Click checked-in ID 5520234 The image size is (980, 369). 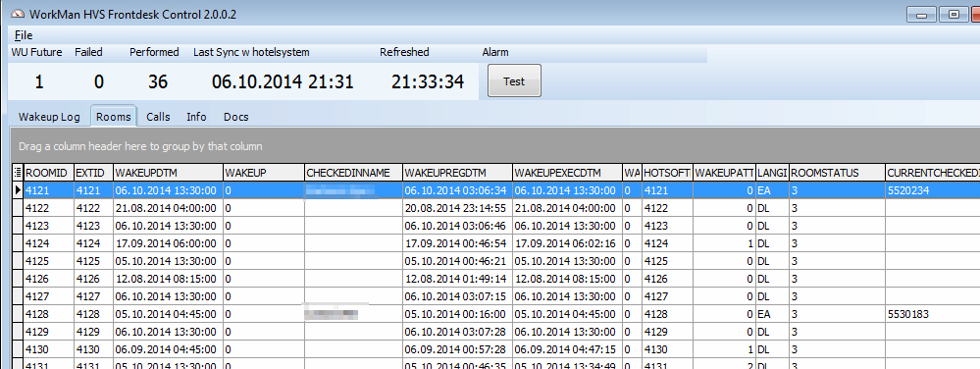click(933, 190)
